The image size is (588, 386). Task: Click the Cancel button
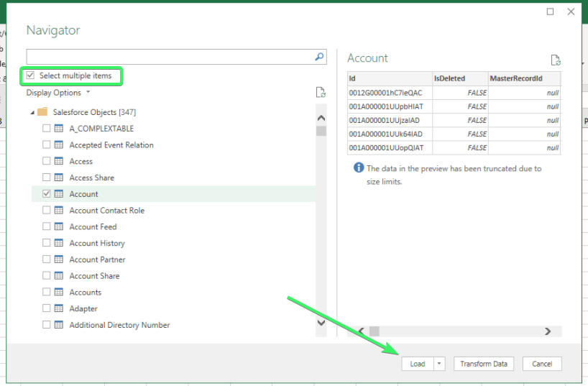[x=542, y=364]
